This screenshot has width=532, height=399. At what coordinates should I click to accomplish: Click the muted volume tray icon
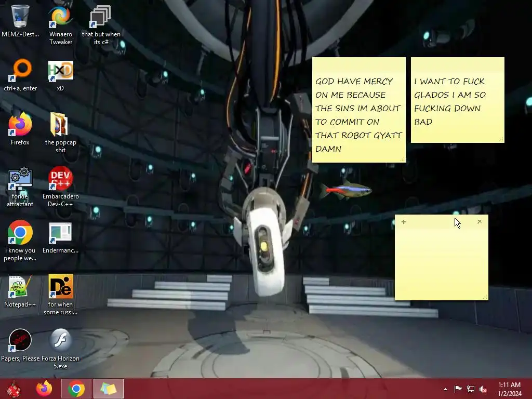[483, 389]
